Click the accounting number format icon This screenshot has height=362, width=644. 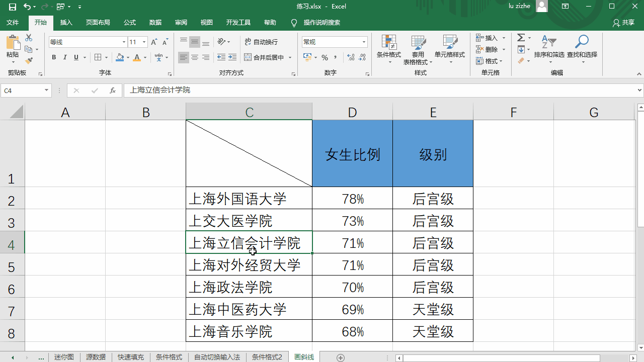click(307, 57)
